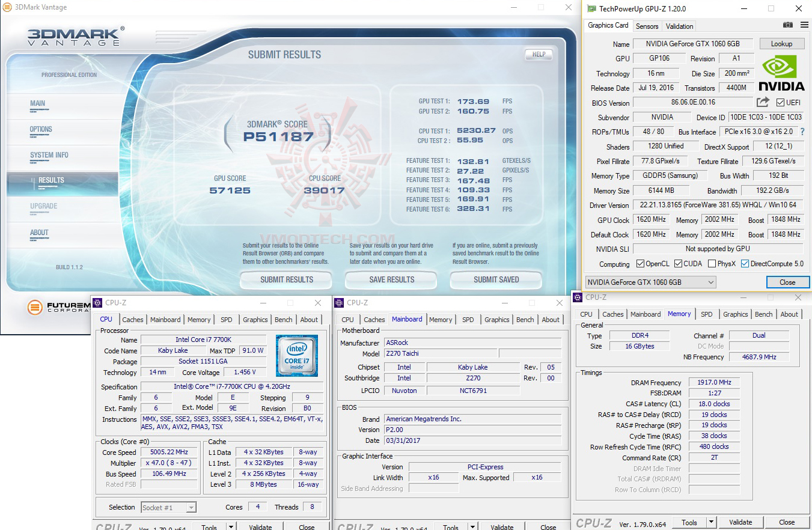The height and width of the screenshot is (530, 812).
Task: Toggle the UEFI checkbox
Action: (x=781, y=103)
